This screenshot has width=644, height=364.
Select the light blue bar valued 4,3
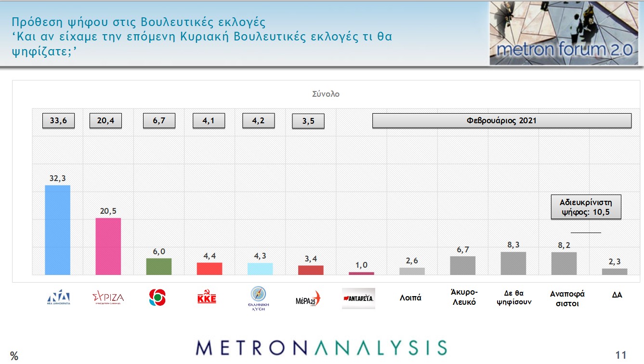pos(260,269)
